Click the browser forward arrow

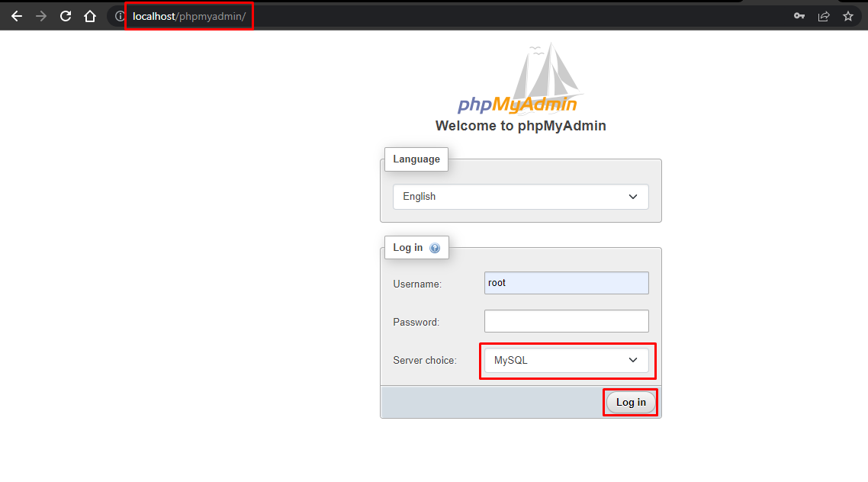pyautogui.click(x=41, y=16)
